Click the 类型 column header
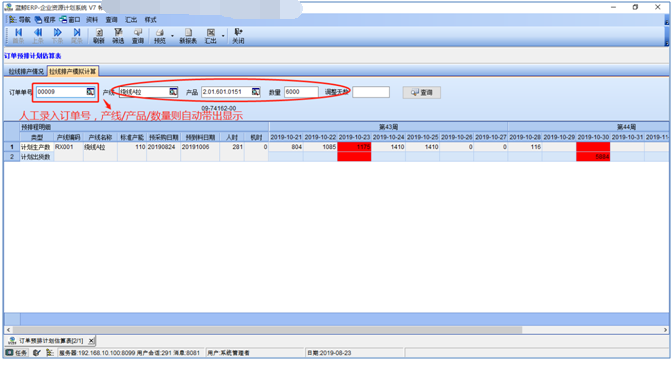This screenshot has width=672, height=368. pos(37,137)
